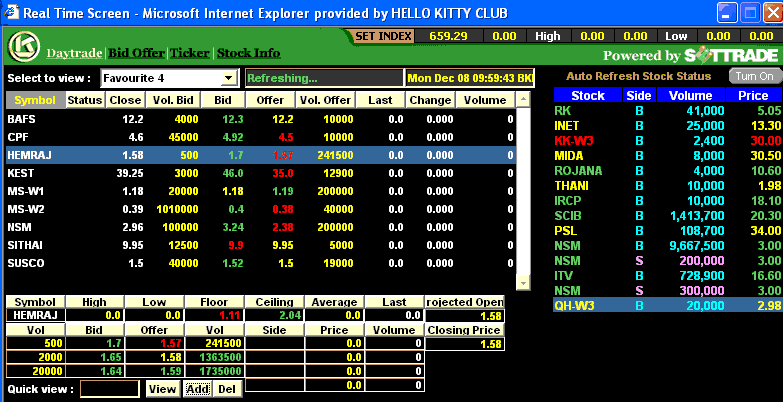
Task: Open the Stock Info page
Action: coord(249,53)
